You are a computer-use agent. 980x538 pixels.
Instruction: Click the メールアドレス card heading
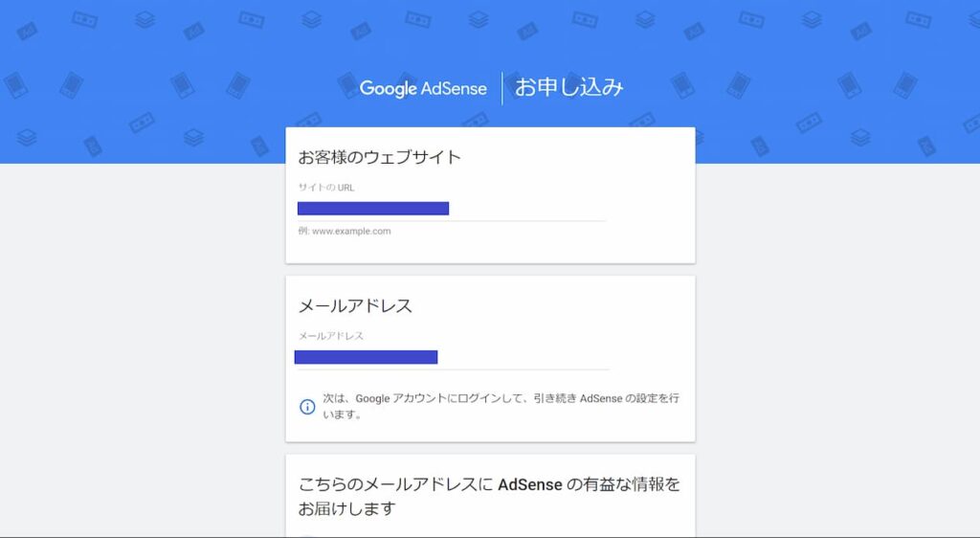click(355, 305)
